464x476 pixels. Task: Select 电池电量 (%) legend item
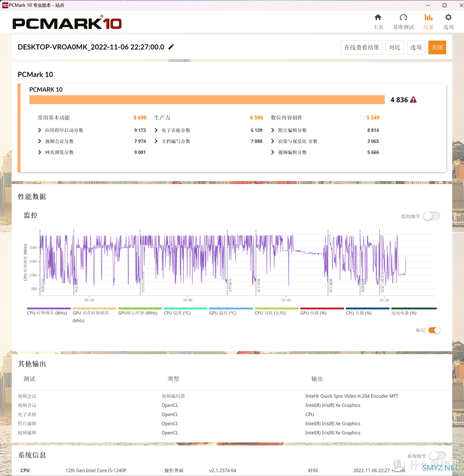click(x=414, y=312)
